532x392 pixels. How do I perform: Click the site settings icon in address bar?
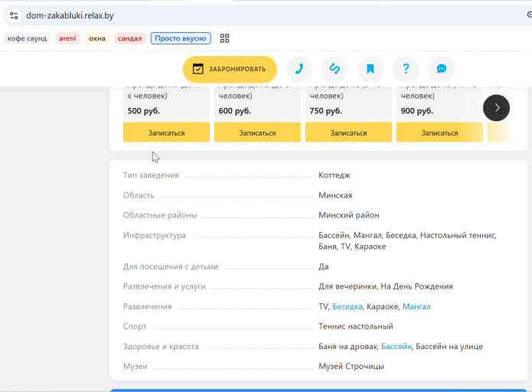[14, 15]
